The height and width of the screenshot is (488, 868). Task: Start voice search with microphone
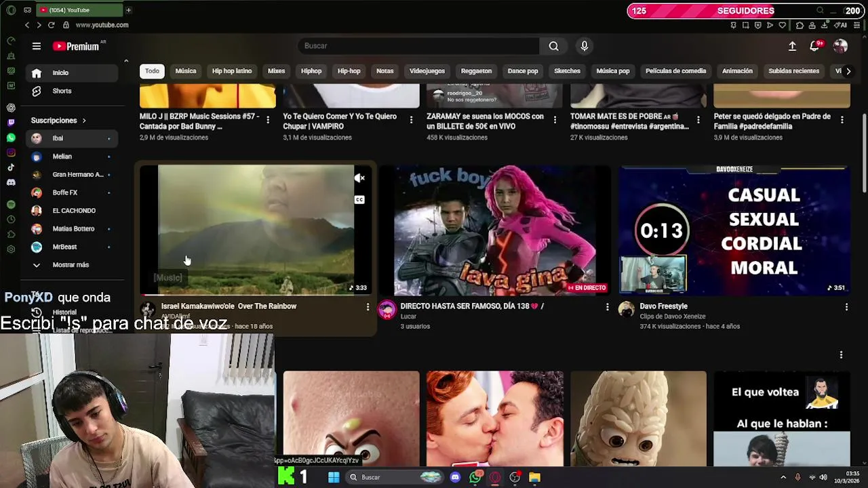click(x=585, y=46)
